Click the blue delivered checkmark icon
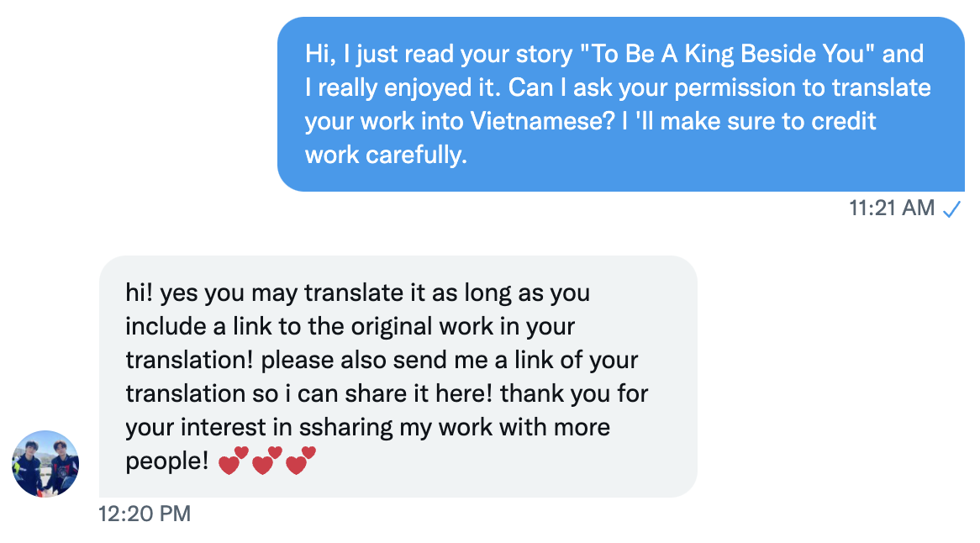 tap(951, 208)
